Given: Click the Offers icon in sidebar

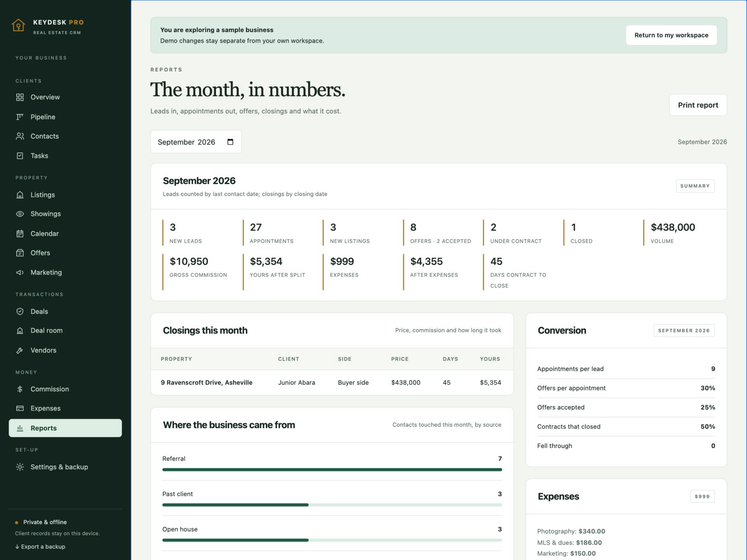Looking at the screenshot, I should pos(20,253).
